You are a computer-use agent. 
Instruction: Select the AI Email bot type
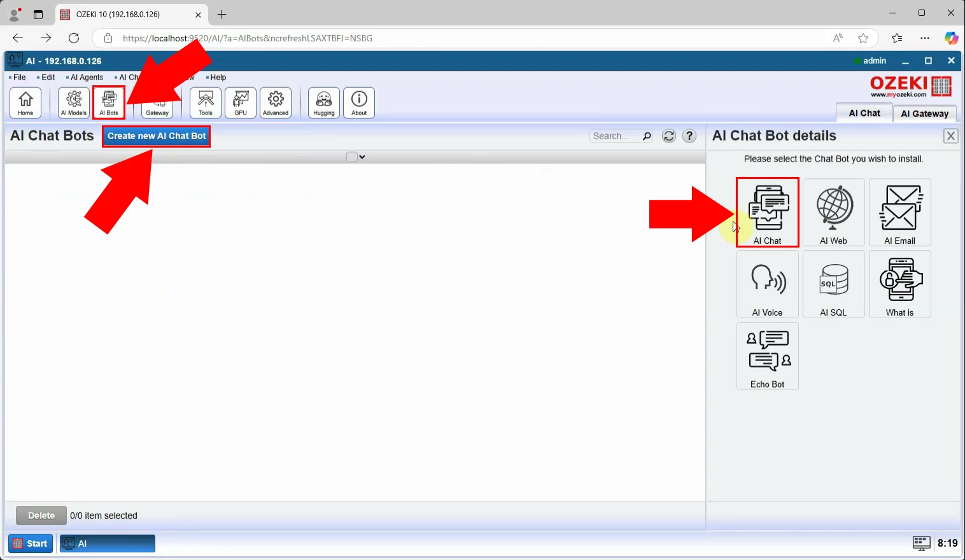[900, 213]
